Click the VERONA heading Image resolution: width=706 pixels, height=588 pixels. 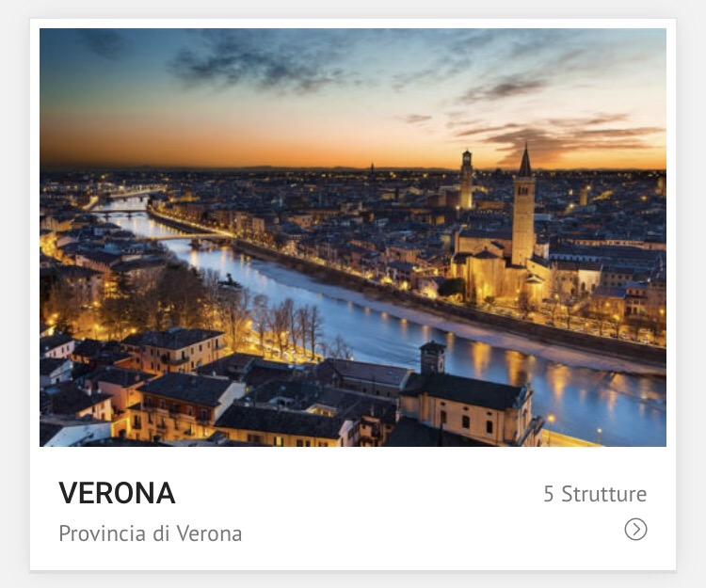[117, 493]
